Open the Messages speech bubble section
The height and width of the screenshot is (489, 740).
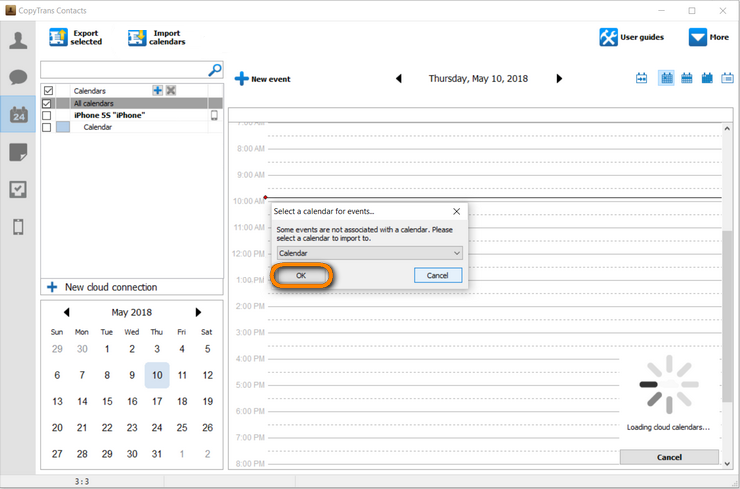(x=18, y=78)
